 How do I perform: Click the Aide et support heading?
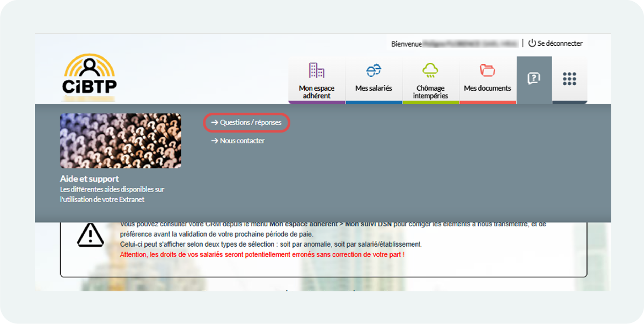coord(89,179)
